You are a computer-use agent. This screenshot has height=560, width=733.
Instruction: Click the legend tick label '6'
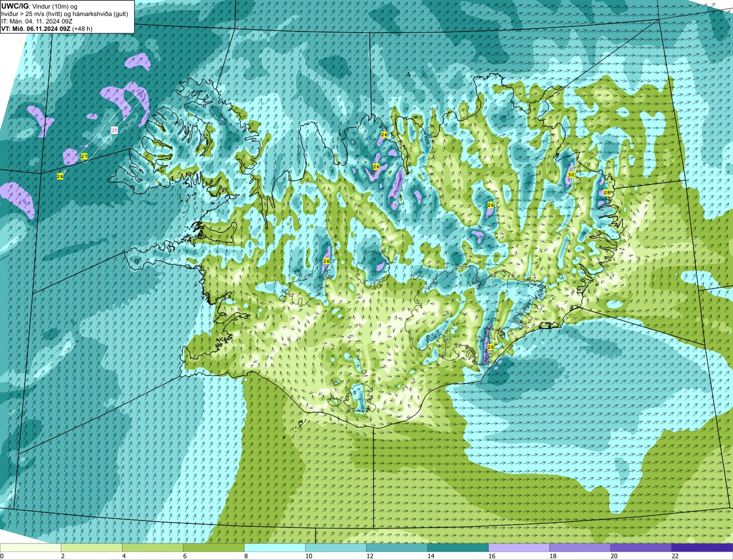184,556
